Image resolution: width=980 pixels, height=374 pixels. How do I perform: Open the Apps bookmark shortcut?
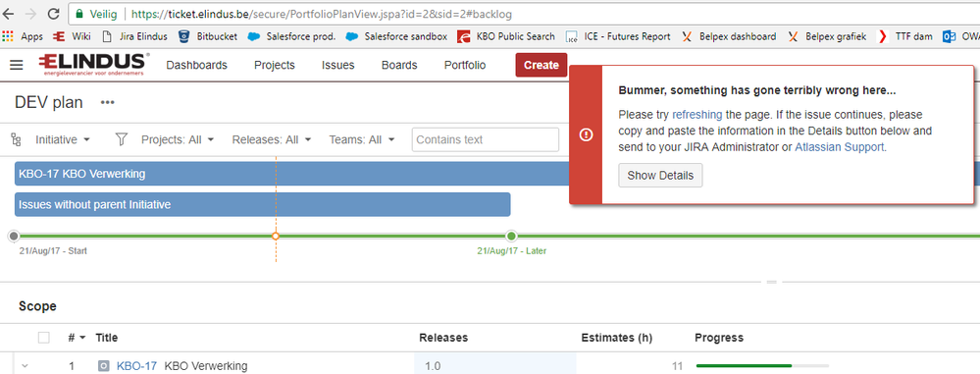click(x=24, y=36)
